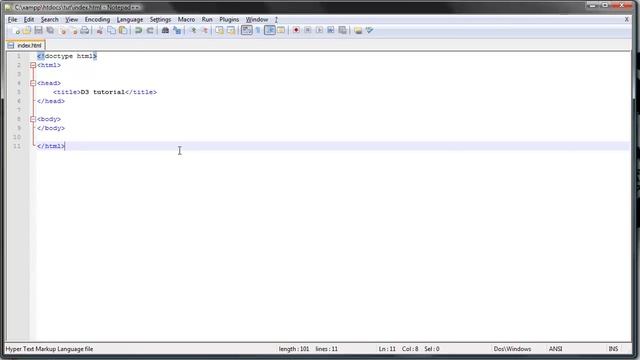Open the Encoding menu
640x360 pixels.
(x=97, y=20)
